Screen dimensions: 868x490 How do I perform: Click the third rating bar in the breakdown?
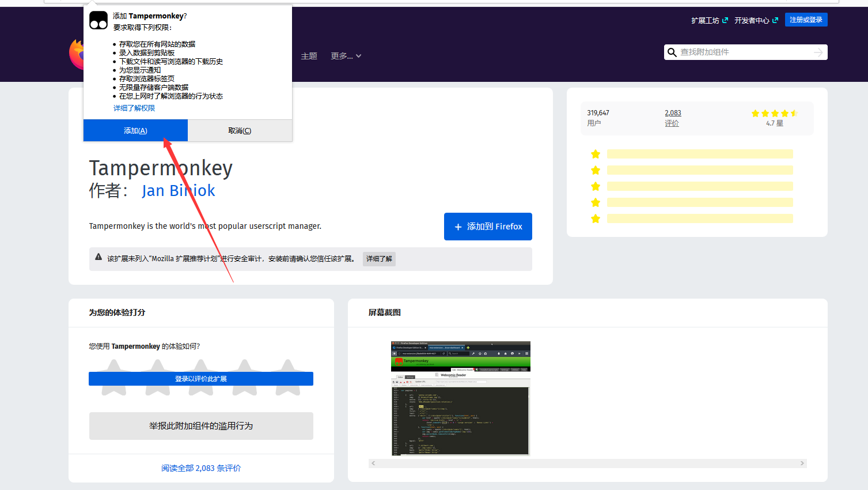pos(700,186)
